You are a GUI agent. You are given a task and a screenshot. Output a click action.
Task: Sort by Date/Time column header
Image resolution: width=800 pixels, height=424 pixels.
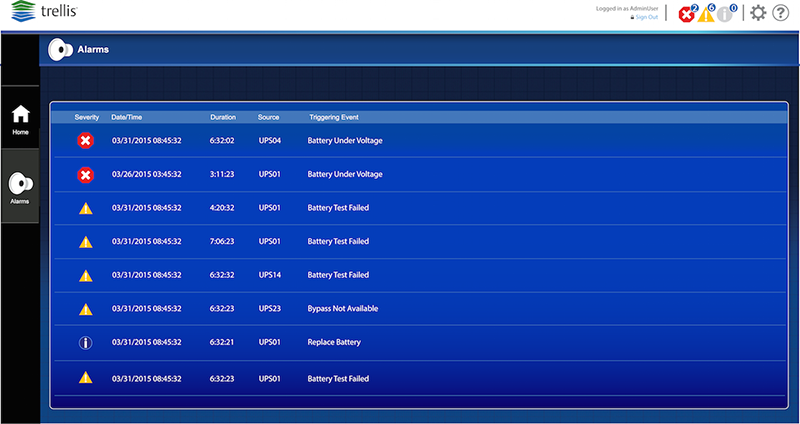pos(128,117)
